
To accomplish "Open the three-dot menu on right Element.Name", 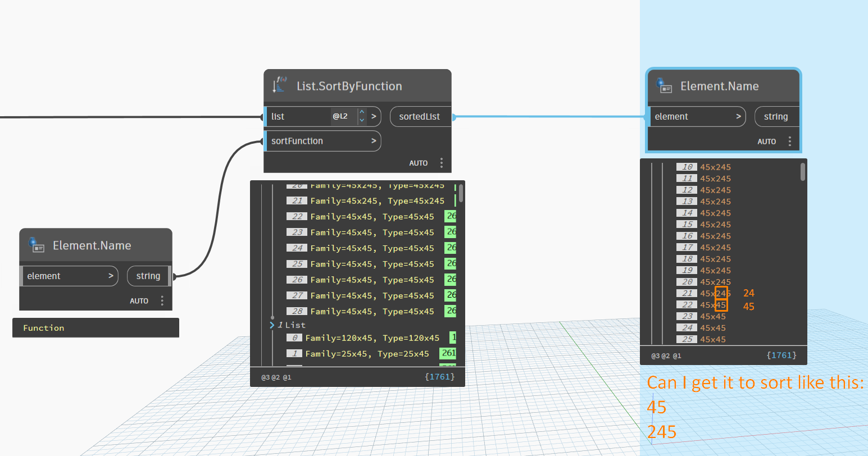I will (790, 141).
